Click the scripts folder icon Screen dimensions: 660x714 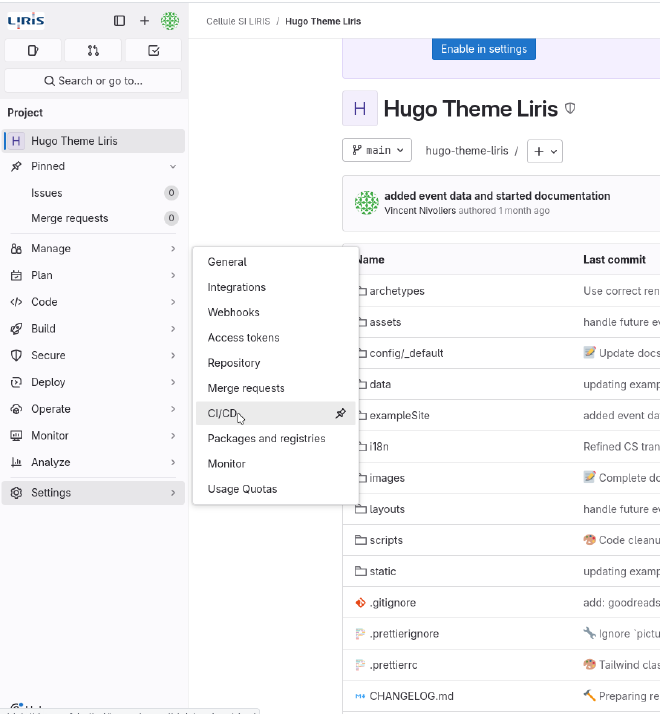361,540
